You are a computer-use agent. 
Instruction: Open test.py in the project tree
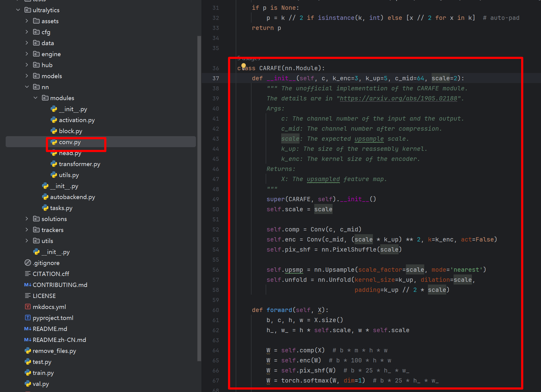pyautogui.click(x=42, y=362)
